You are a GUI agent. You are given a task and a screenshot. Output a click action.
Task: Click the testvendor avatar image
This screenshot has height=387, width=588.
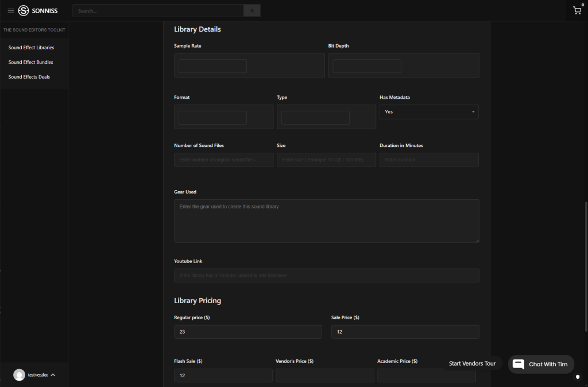[19, 374]
